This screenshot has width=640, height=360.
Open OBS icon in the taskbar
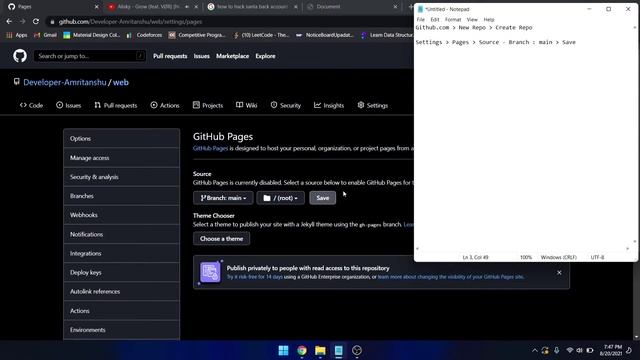pos(357,350)
